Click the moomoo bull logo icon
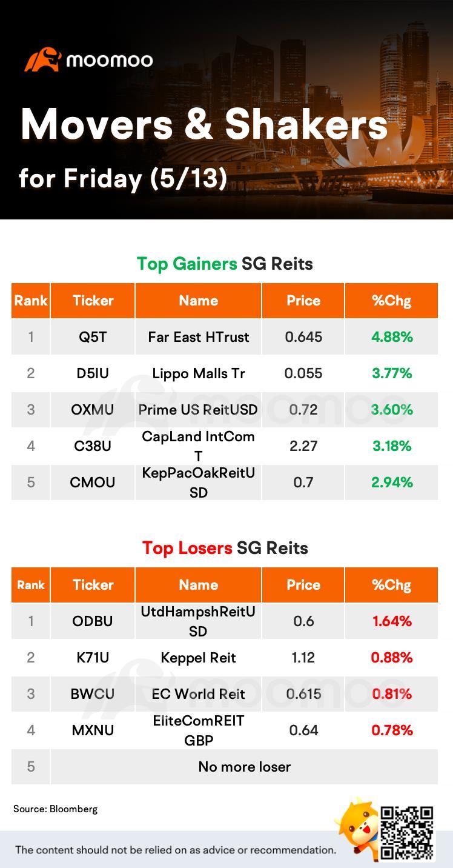Viewport: 453px width, 868px height. click(x=42, y=60)
